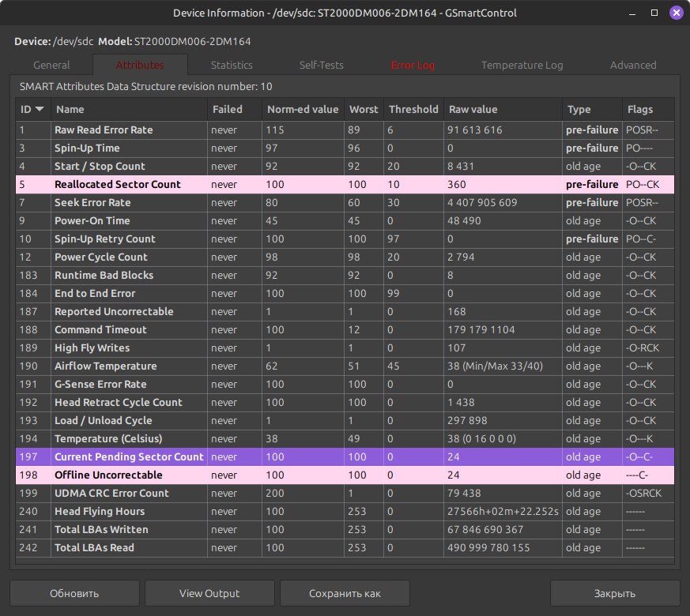
Task: Switch to Temperature Log tab
Action: click(522, 65)
